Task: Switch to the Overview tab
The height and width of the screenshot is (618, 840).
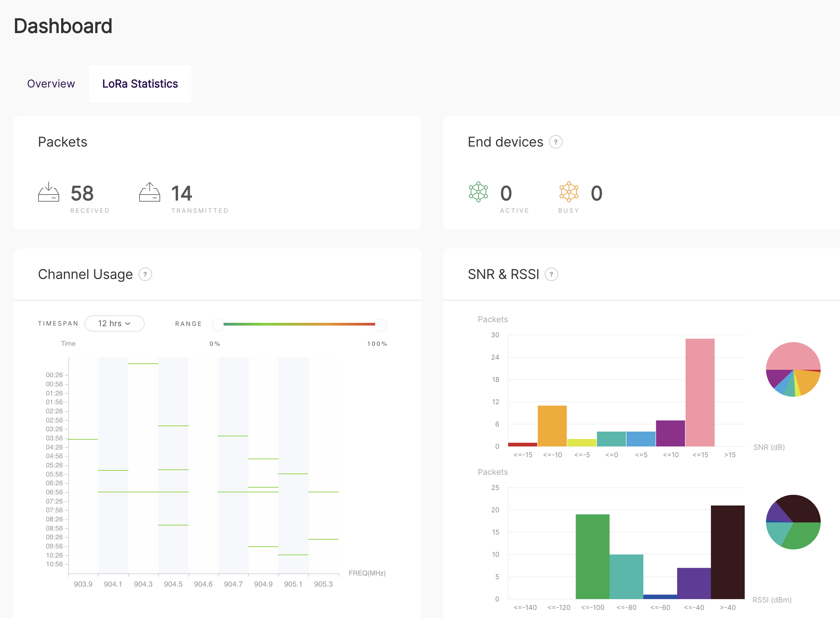Action: click(51, 84)
